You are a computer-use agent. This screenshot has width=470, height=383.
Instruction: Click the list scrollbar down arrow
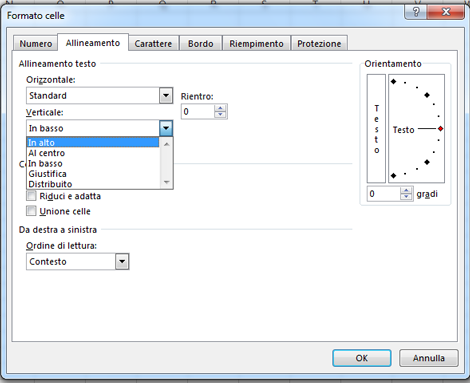pyautogui.click(x=166, y=182)
